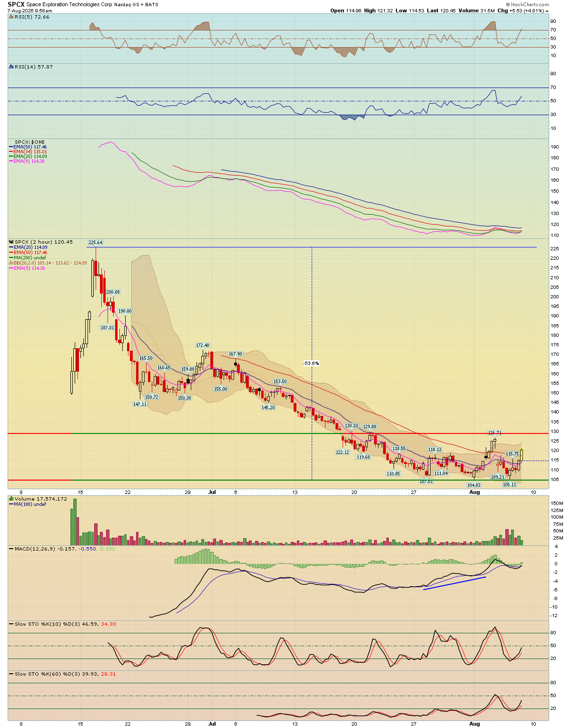
Task: Click the Slow STO %K(10) %D(3) label
Action: click(x=47, y=624)
